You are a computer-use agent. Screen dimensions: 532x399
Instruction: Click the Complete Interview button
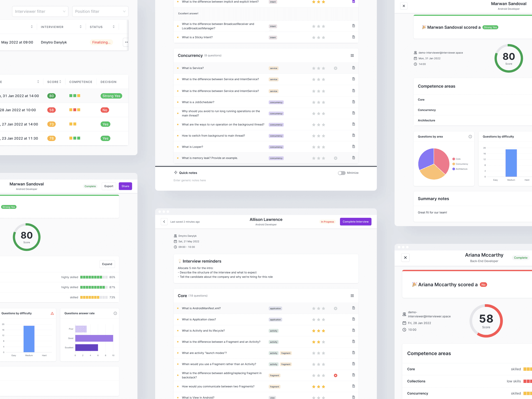pyautogui.click(x=355, y=222)
